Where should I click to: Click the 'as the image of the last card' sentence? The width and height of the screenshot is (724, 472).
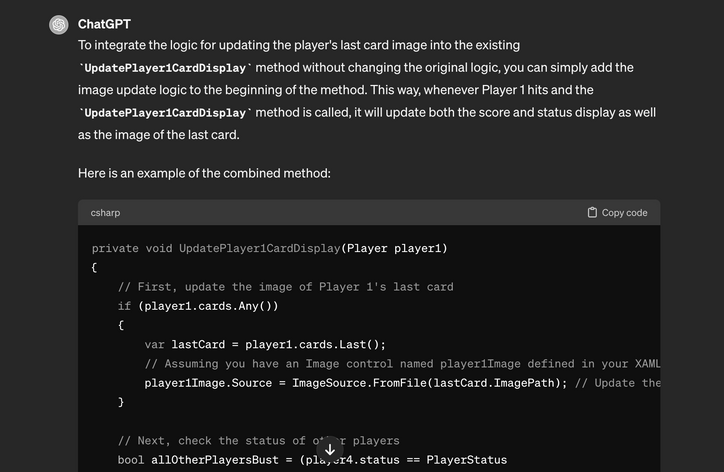[x=158, y=135]
